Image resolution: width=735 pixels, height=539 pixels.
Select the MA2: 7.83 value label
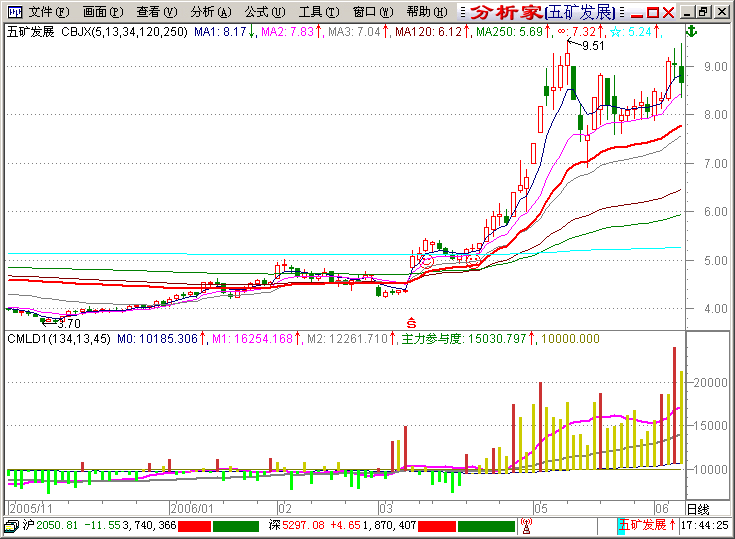point(287,32)
